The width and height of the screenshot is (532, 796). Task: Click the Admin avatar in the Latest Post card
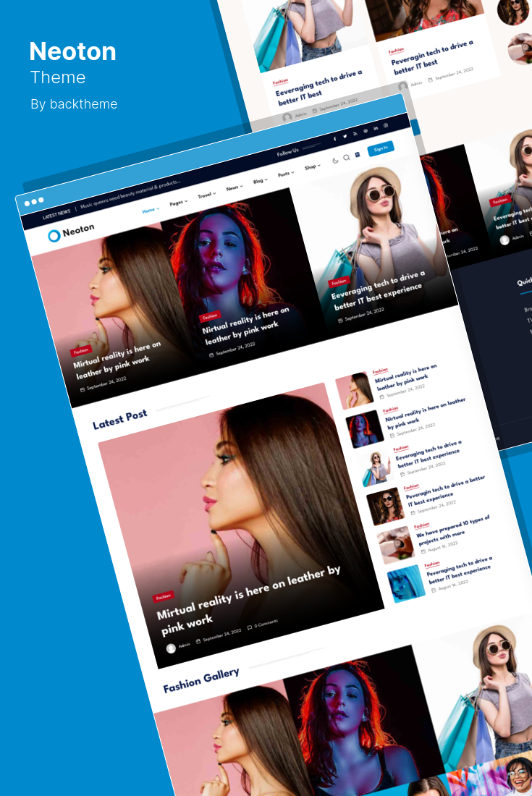click(171, 648)
